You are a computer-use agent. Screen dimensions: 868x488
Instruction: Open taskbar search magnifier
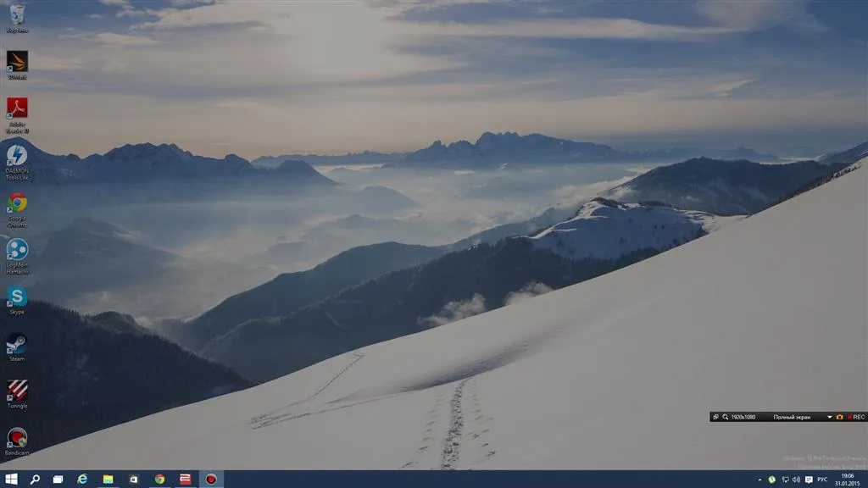coord(35,480)
